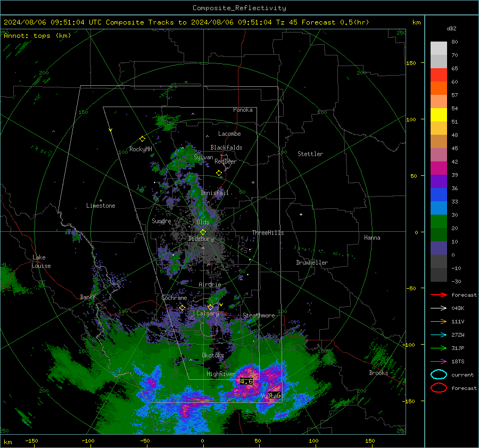Select the yellow 51–54 dBZ swatch

[439, 115]
